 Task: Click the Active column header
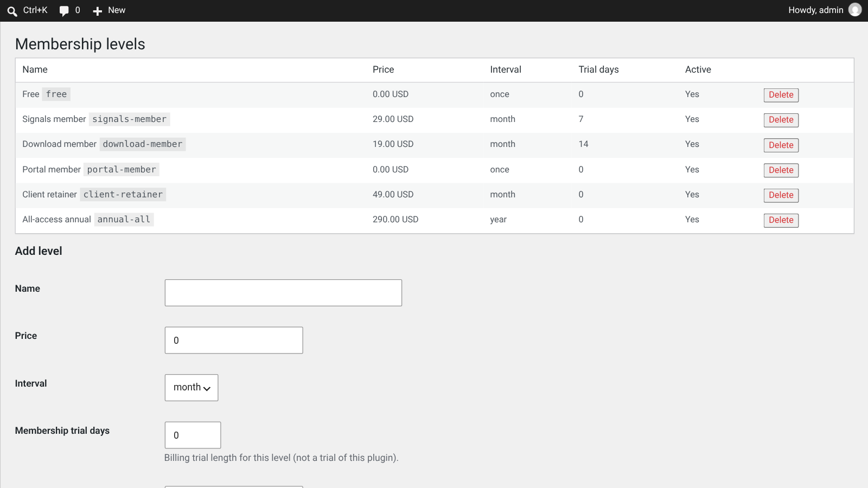[x=698, y=69]
